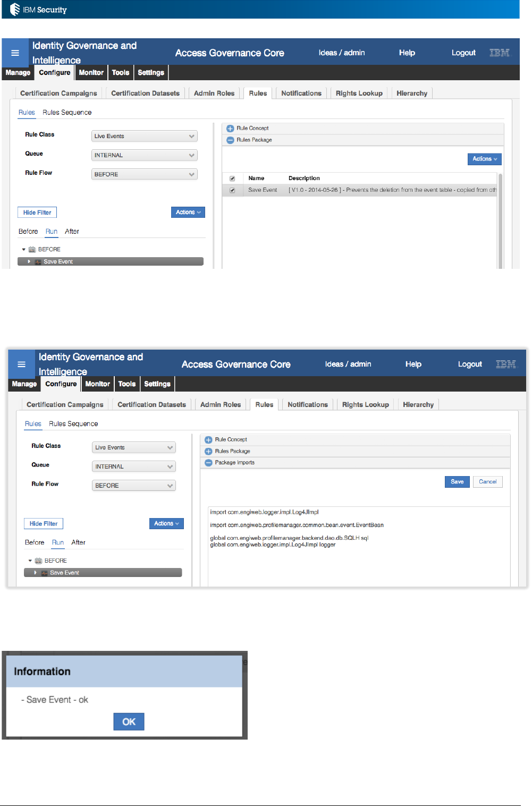
Task: Open Rule Flow BEFORE dropdown in upper screenshot
Action: click(145, 174)
